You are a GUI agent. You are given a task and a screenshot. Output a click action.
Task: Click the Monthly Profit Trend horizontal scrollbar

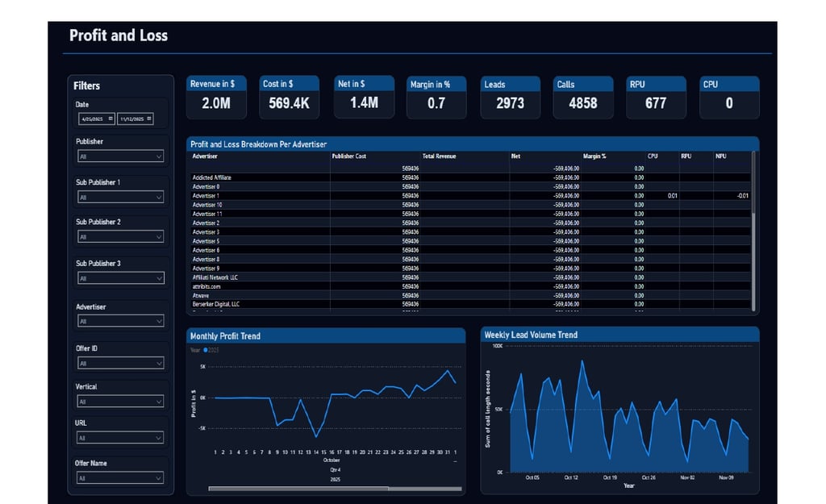coord(335,489)
